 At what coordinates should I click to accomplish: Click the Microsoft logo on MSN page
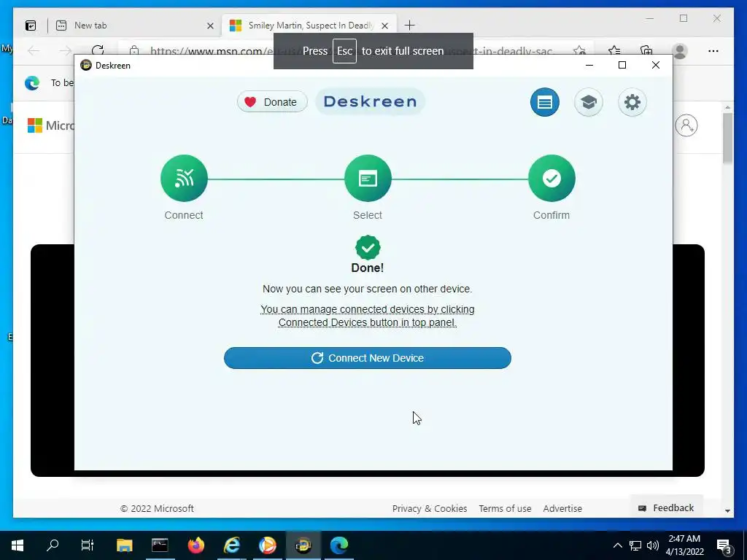tap(51, 125)
